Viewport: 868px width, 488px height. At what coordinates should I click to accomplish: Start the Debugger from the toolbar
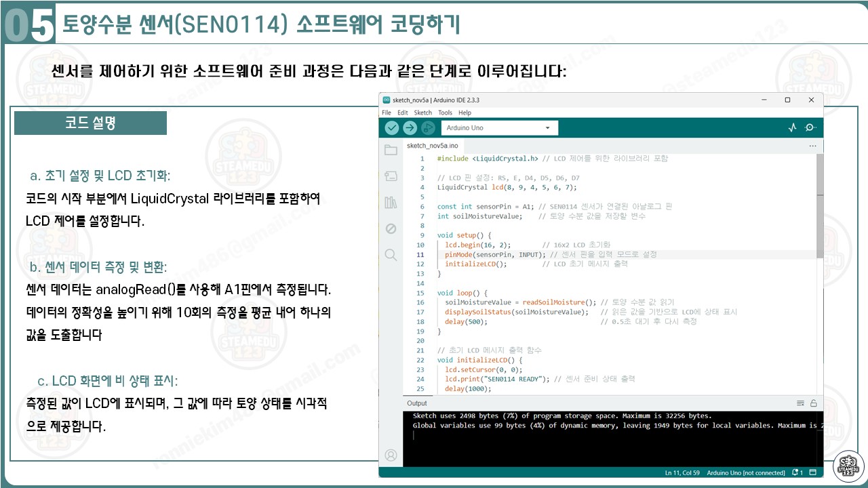point(427,128)
